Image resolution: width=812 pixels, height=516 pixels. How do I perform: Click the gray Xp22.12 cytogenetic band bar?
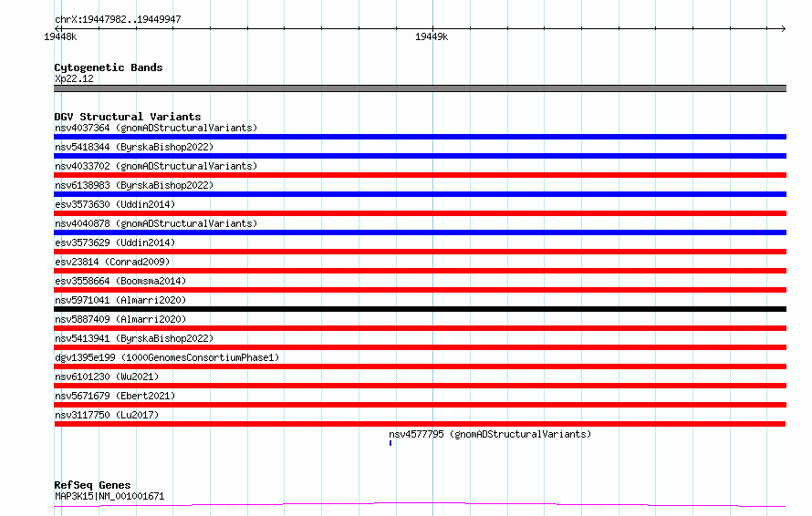[420, 88]
